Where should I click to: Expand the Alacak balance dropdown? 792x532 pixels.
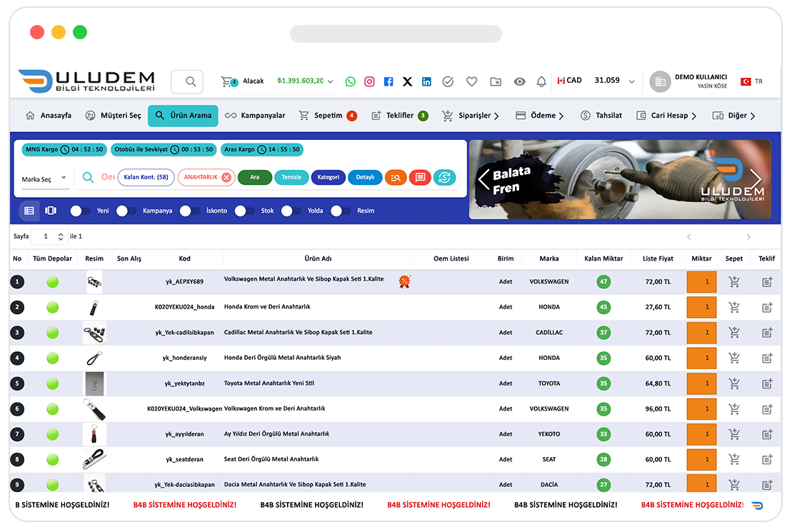pos(331,81)
